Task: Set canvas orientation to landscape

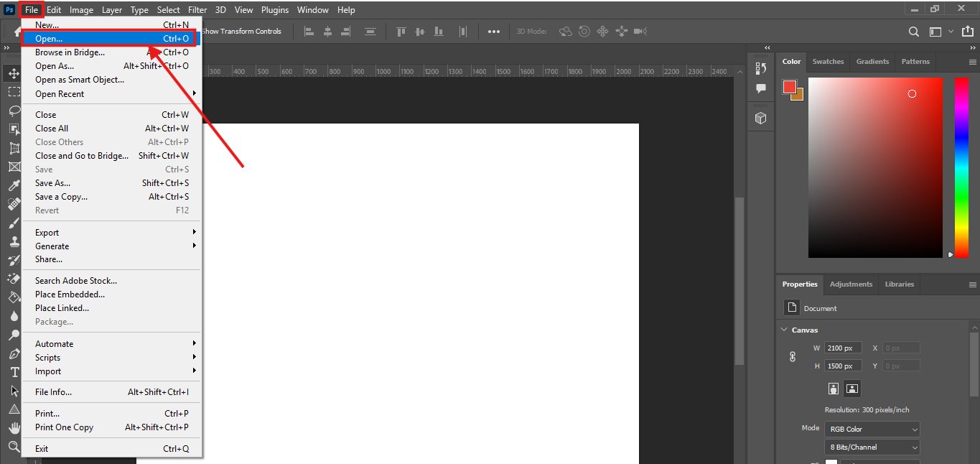Action: (852, 388)
